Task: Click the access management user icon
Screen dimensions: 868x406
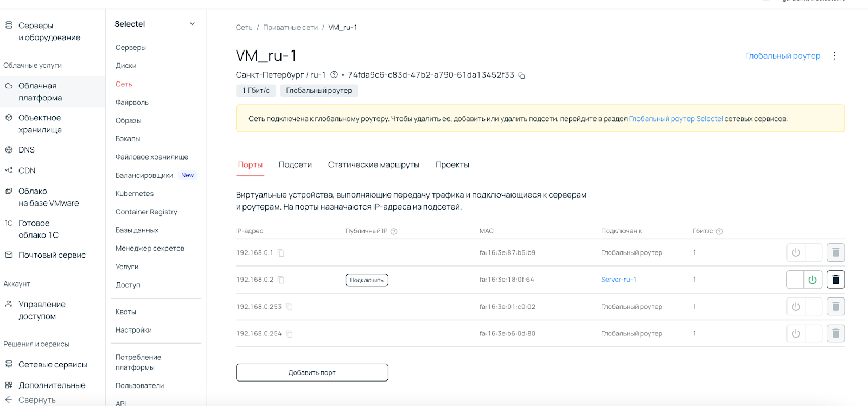Action: (x=9, y=304)
